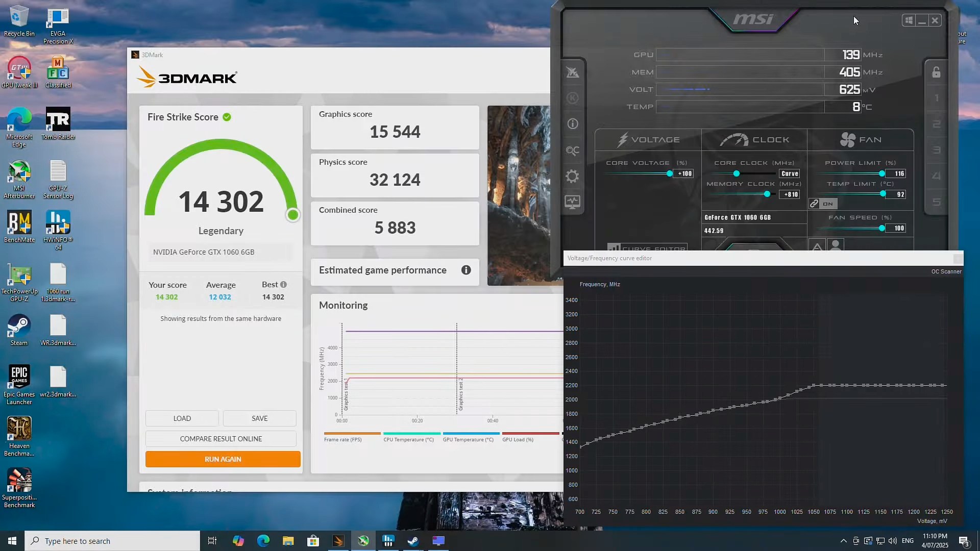Select profile slot 1
Image resolution: width=980 pixels, height=551 pixels.
coord(936,98)
